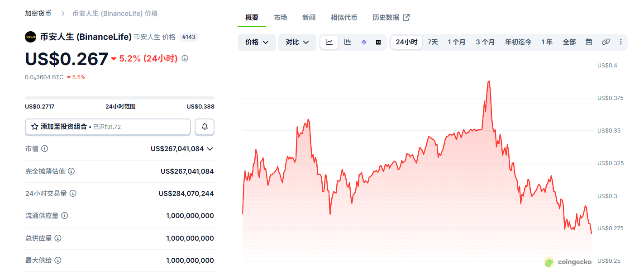Click the US$0.388 range high value

click(200, 107)
